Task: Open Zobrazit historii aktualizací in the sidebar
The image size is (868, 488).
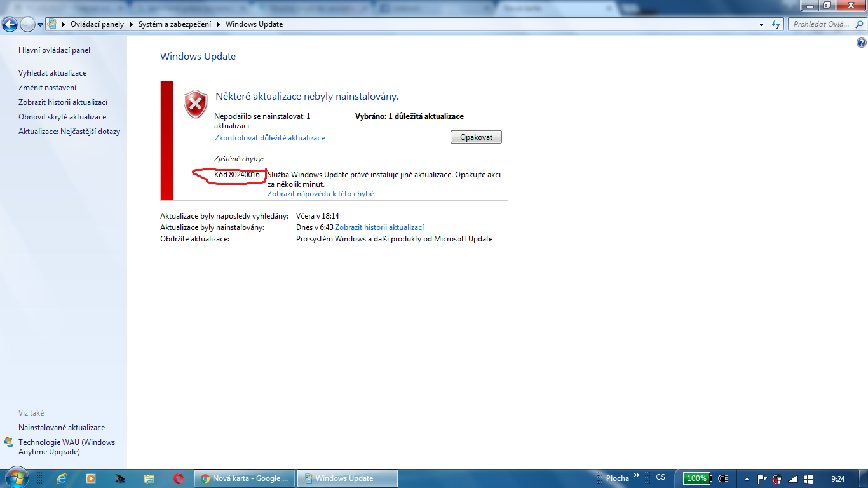Action: point(63,102)
